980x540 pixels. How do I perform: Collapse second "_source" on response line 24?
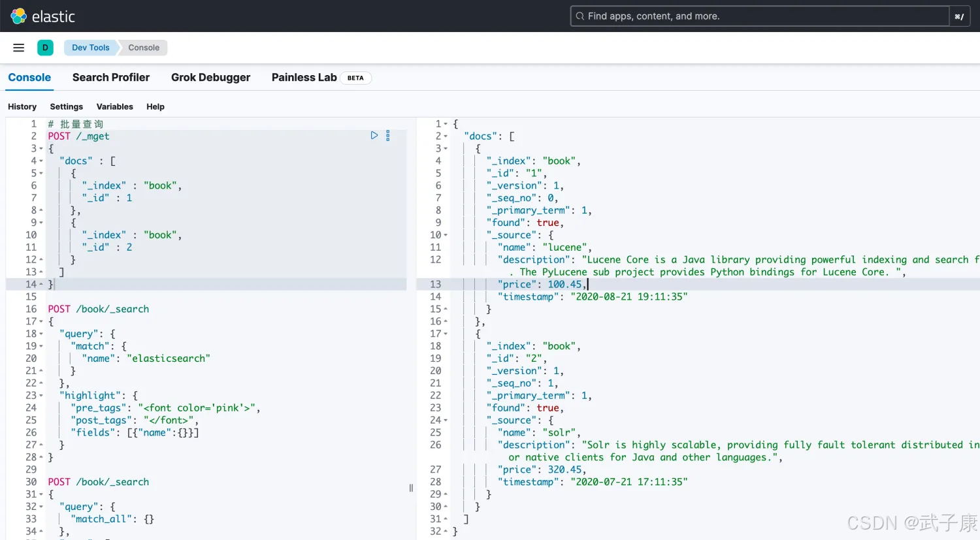(x=446, y=421)
